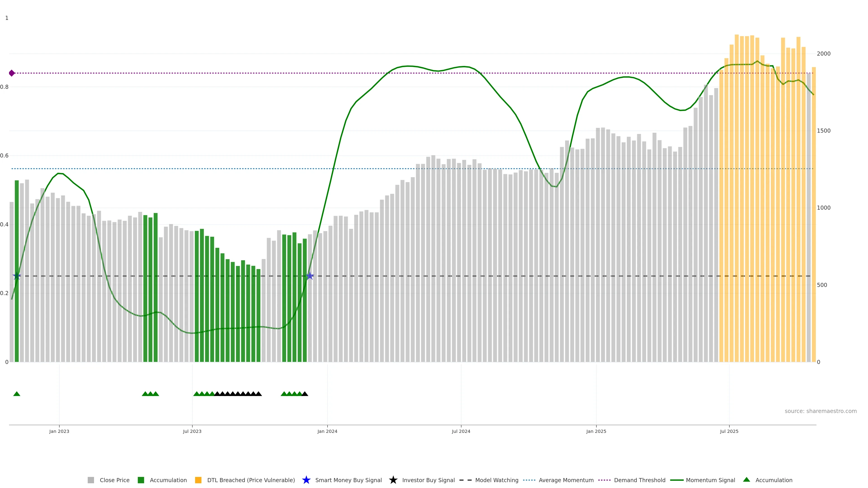Click the green Accumulation triangle icon in legend
Screen dimensions: 868x488
[x=746, y=480]
